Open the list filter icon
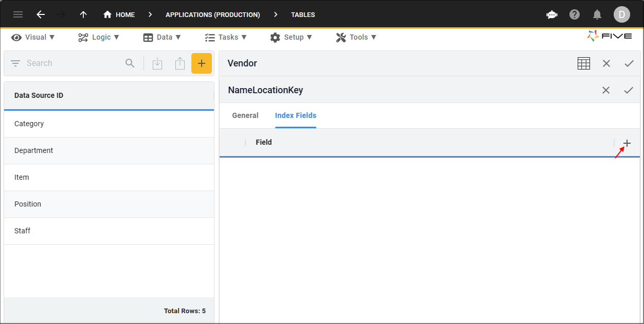The height and width of the screenshot is (324, 644). click(x=15, y=63)
